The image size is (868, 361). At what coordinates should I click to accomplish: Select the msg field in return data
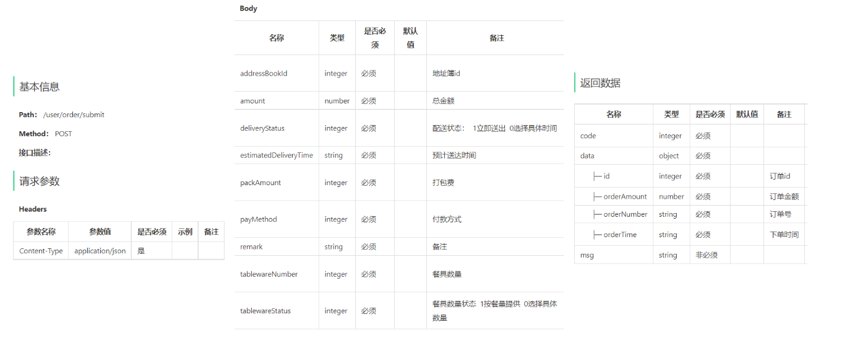click(x=587, y=254)
